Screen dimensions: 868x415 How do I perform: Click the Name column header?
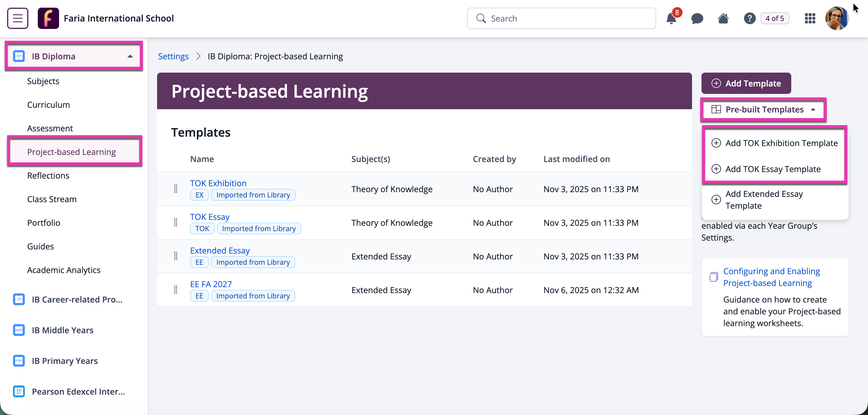(202, 159)
